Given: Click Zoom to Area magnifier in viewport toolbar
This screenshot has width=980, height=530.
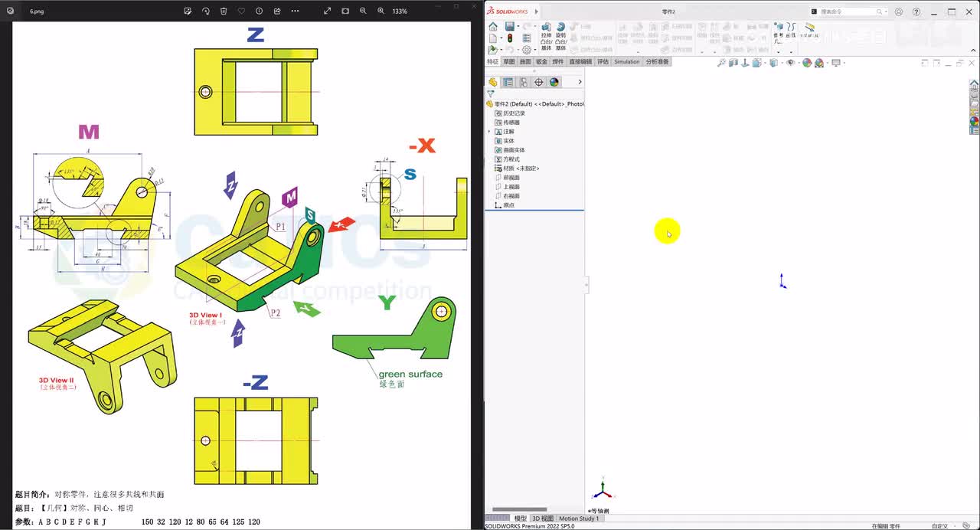Looking at the screenshot, I should pyautogui.click(x=721, y=63).
